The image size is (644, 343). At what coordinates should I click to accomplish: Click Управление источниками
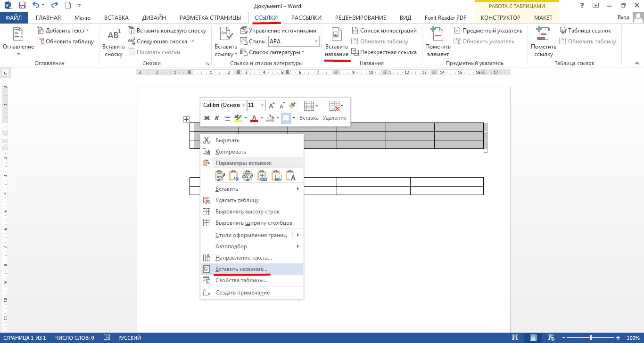278,31
